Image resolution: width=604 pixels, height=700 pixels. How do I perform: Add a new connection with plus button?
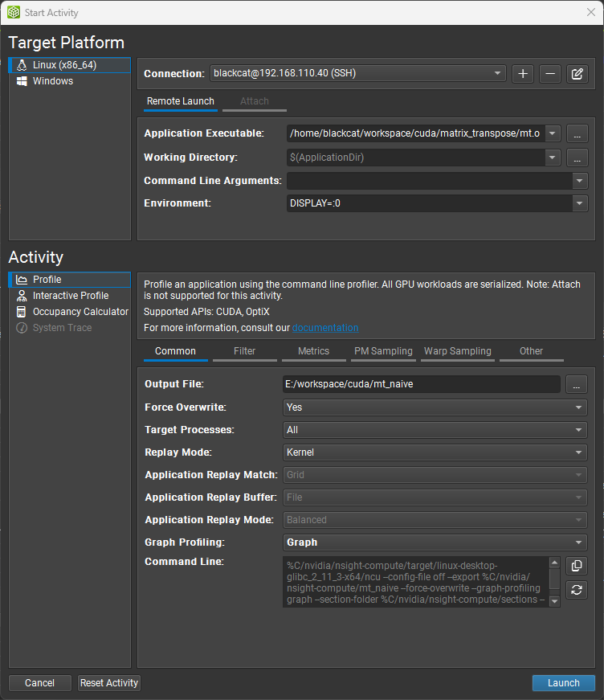[x=523, y=74]
